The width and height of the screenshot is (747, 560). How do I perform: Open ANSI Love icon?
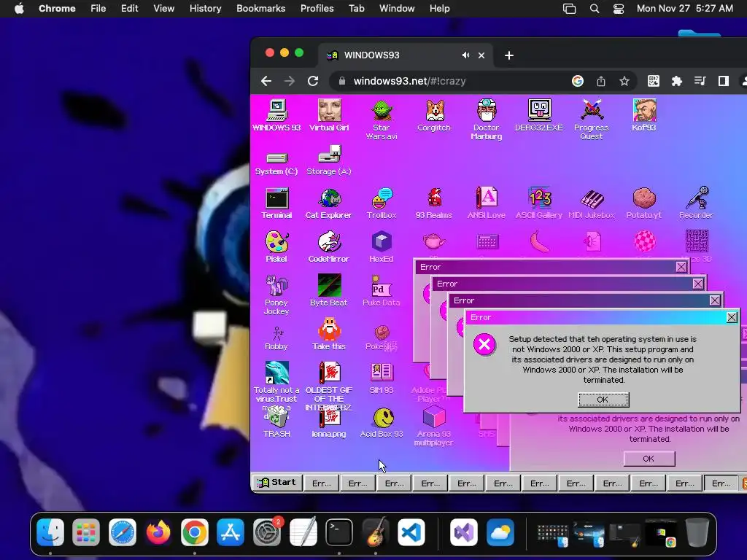[x=487, y=203]
